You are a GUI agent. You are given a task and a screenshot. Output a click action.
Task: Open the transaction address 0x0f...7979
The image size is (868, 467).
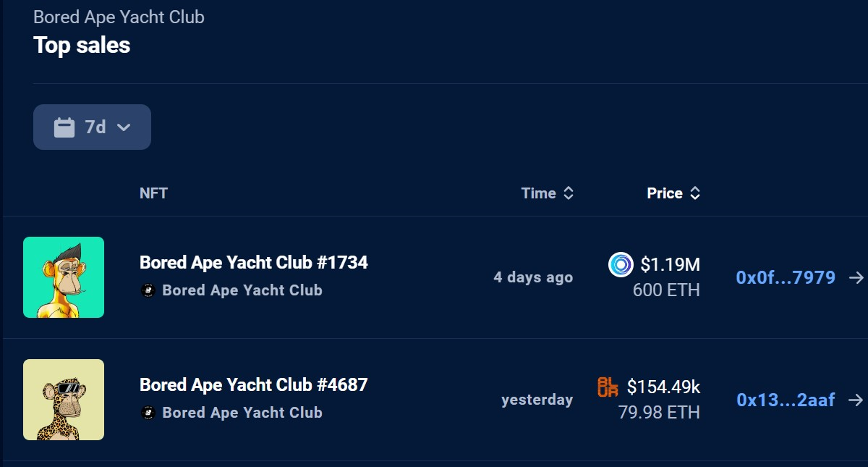[786, 277]
